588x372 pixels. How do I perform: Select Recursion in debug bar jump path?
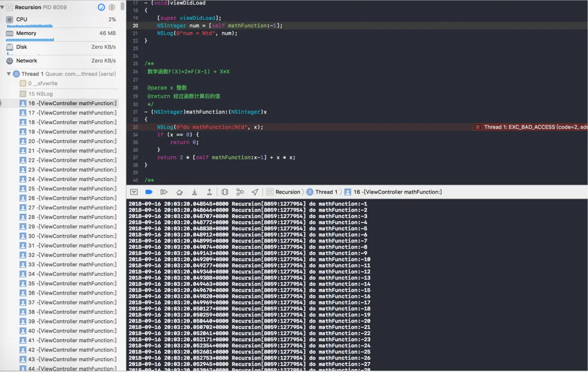283,192
